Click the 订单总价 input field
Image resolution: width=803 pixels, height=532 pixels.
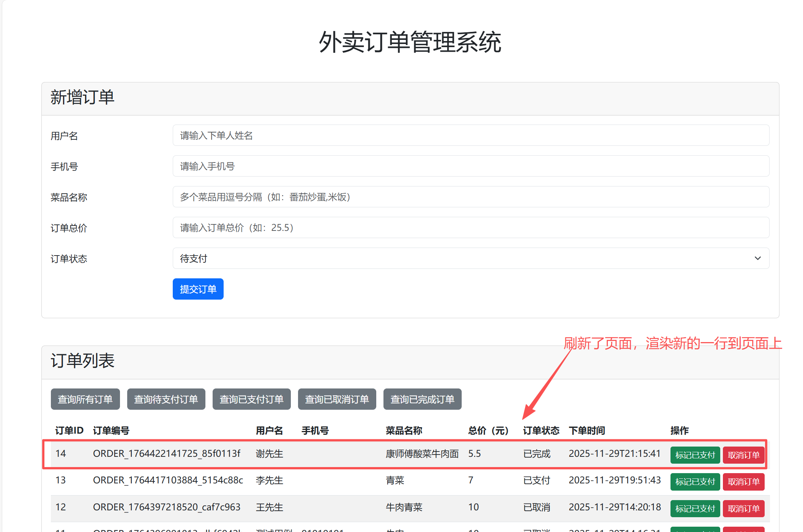point(471,228)
